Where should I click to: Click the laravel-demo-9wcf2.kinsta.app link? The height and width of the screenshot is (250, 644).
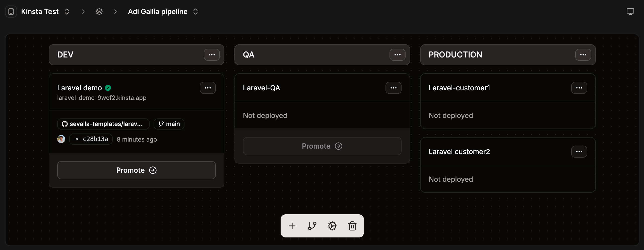click(101, 98)
